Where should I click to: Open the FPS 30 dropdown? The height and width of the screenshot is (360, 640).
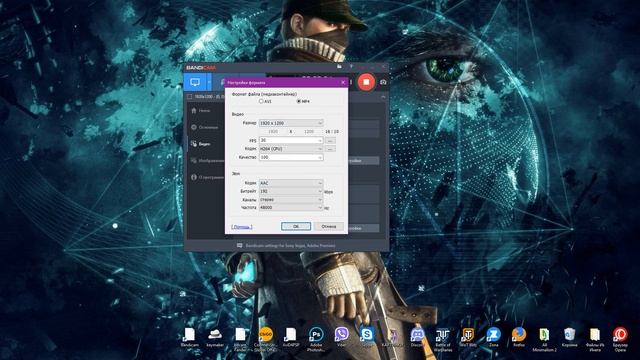(x=291, y=140)
